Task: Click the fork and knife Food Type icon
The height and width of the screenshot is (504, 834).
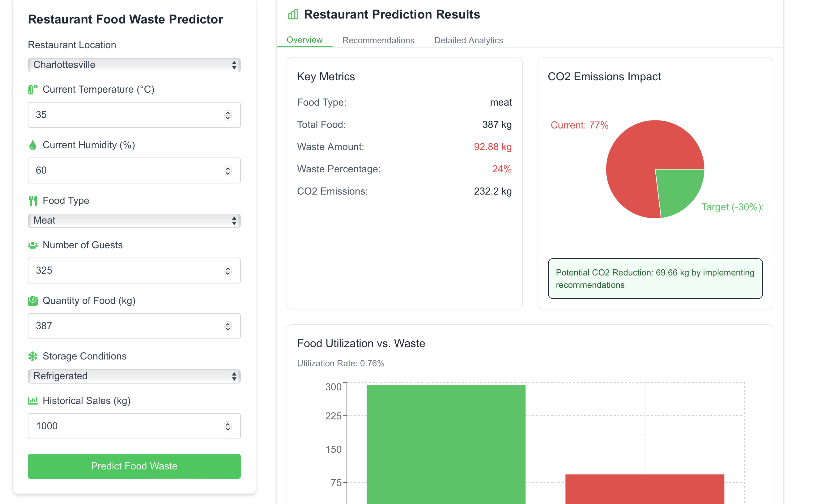Action: point(32,201)
